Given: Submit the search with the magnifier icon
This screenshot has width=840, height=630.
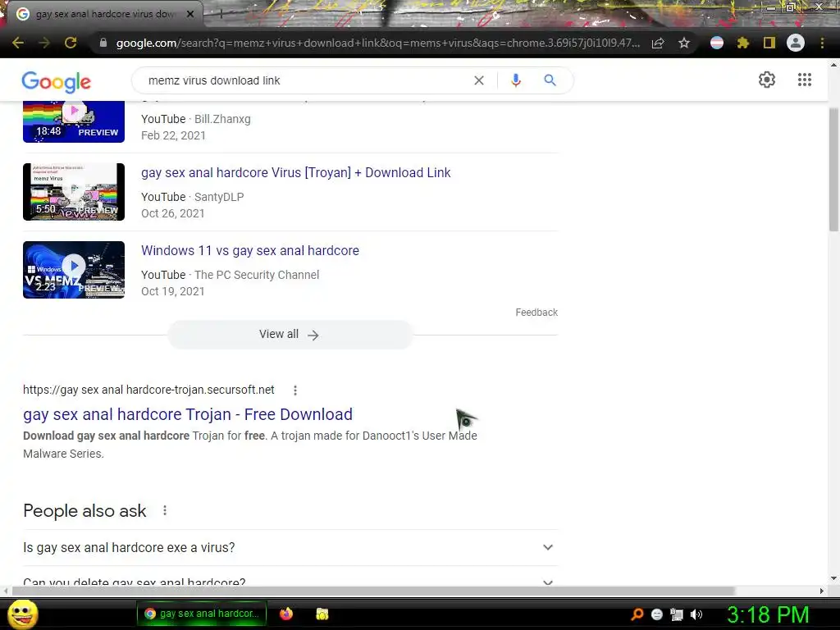Looking at the screenshot, I should coord(550,80).
